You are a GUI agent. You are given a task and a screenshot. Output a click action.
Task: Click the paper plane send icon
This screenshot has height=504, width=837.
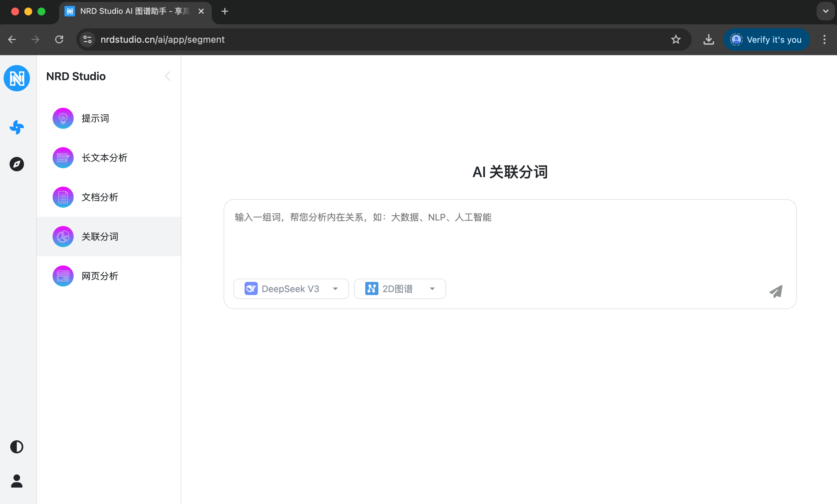[776, 291]
